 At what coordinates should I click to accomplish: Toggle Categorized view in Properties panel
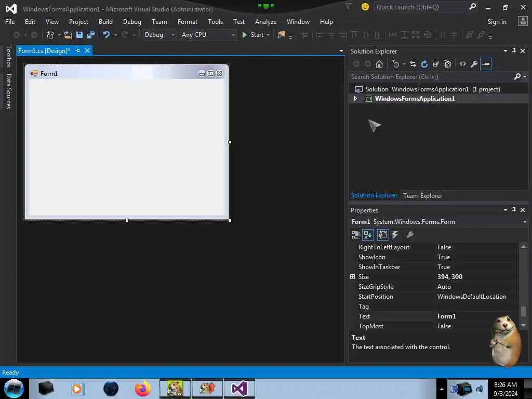355,234
